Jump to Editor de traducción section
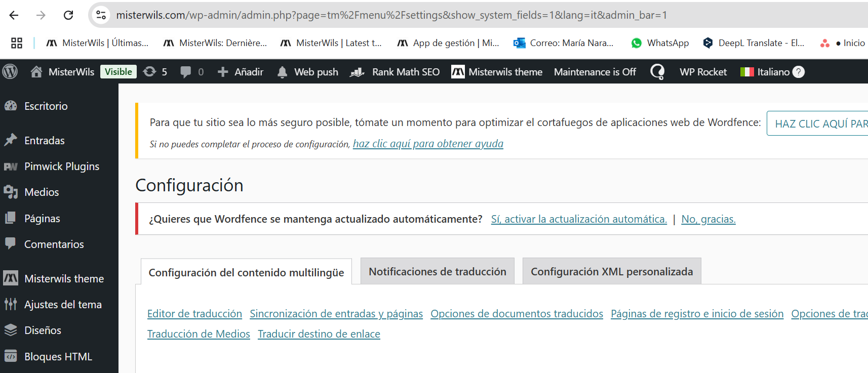This screenshot has height=373, width=868. click(x=194, y=314)
